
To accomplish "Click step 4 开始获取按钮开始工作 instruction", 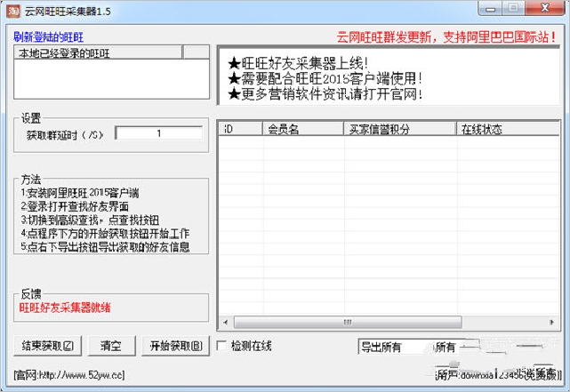I will (106, 233).
